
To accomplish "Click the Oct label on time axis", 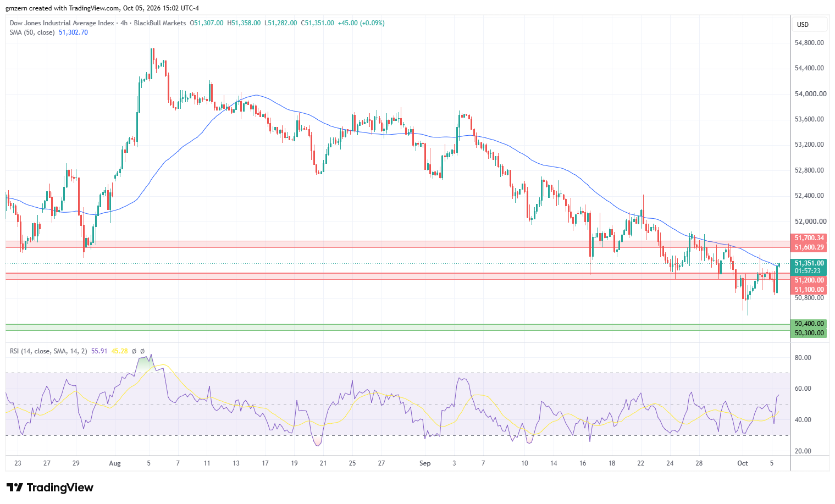I will pyautogui.click(x=743, y=463).
